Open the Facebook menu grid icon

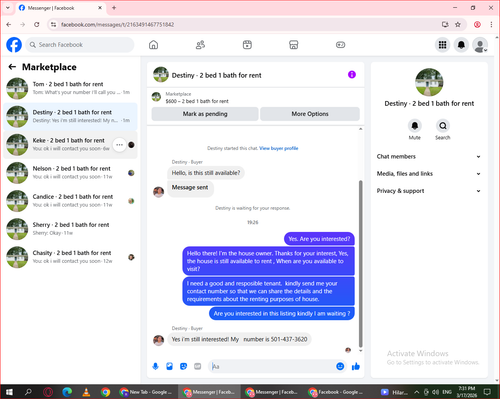[x=442, y=45]
